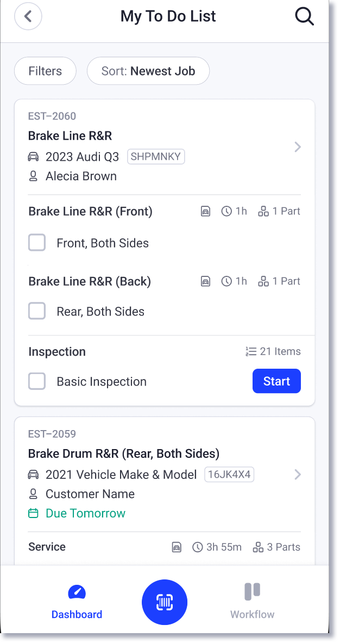Switch to the Workflow tab
Viewport: 340px width, 644px height.
pos(251,602)
